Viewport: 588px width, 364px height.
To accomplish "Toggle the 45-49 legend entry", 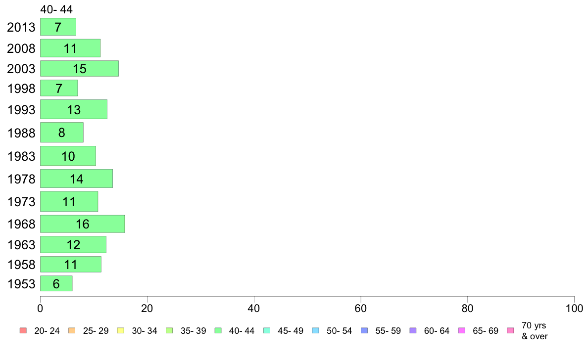I will coord(284,331).
